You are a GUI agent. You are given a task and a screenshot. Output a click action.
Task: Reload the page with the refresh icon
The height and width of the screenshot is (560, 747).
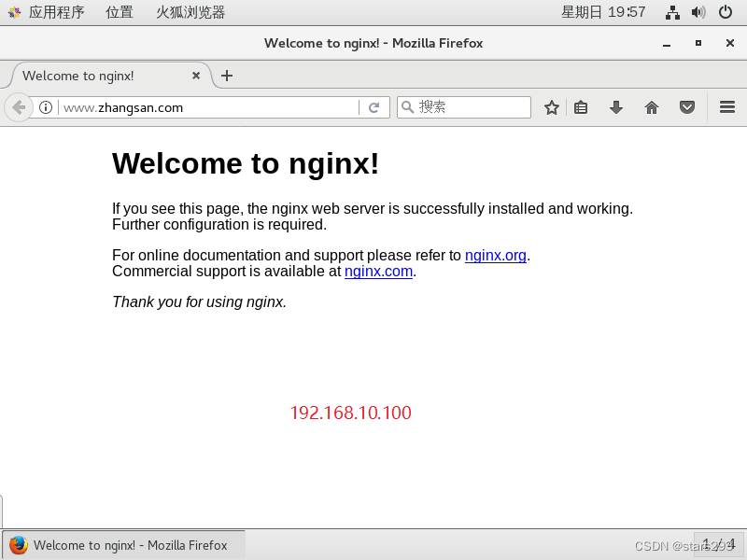[375, 106]
